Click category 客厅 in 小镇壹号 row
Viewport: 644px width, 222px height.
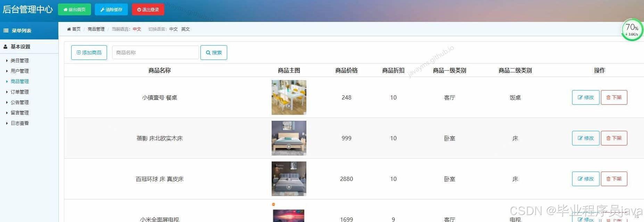coord(449,98)
